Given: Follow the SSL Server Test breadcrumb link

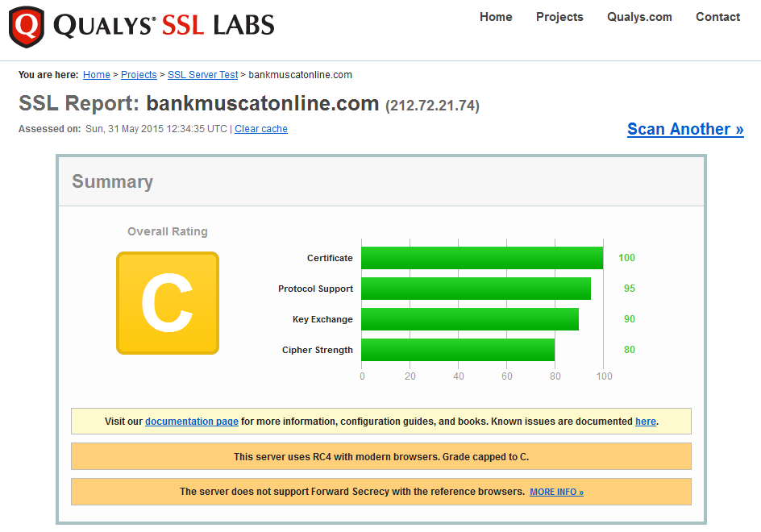Looking at the screenshot, I should point(203,75).
